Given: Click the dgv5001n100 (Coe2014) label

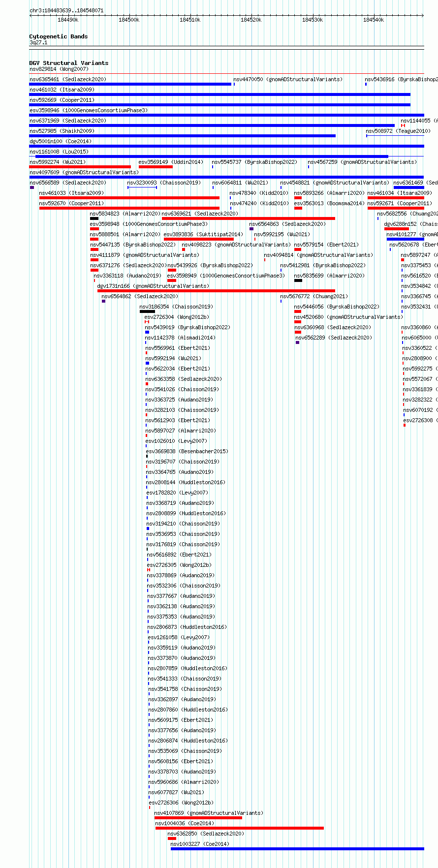Looking at the screenshot, I should pos(61,141).
